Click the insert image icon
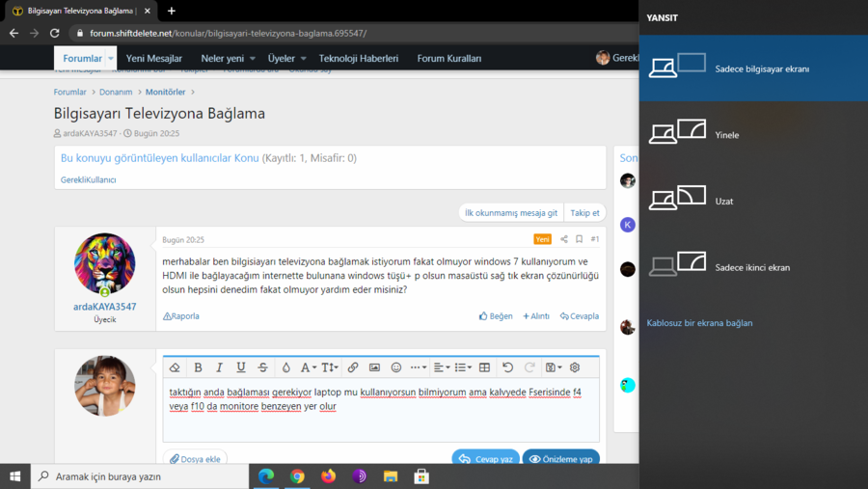The height and width of the screenshot is (489, 868). click(374, 367)
